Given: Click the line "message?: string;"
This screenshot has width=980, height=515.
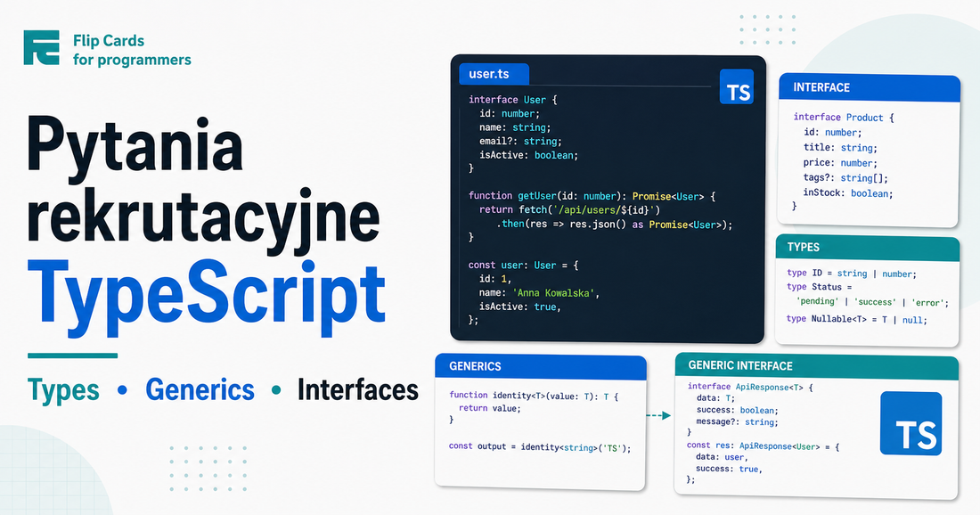Looking at the screenshot, I should pyautogui.click(x=737, y=422).
